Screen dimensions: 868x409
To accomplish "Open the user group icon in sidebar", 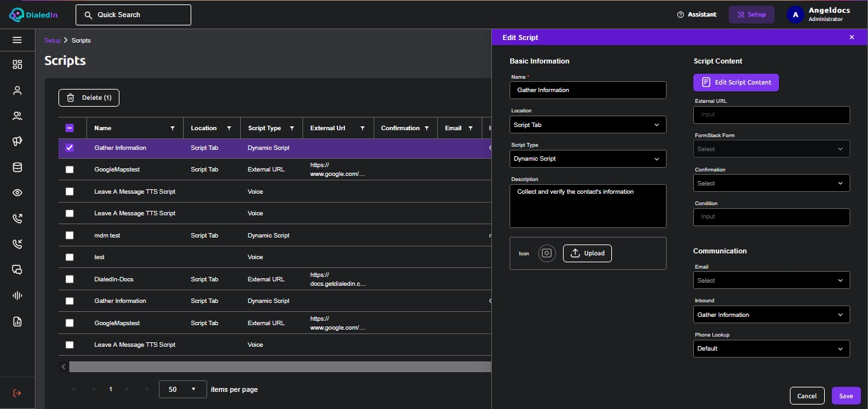I will click(x=17, y=116).
